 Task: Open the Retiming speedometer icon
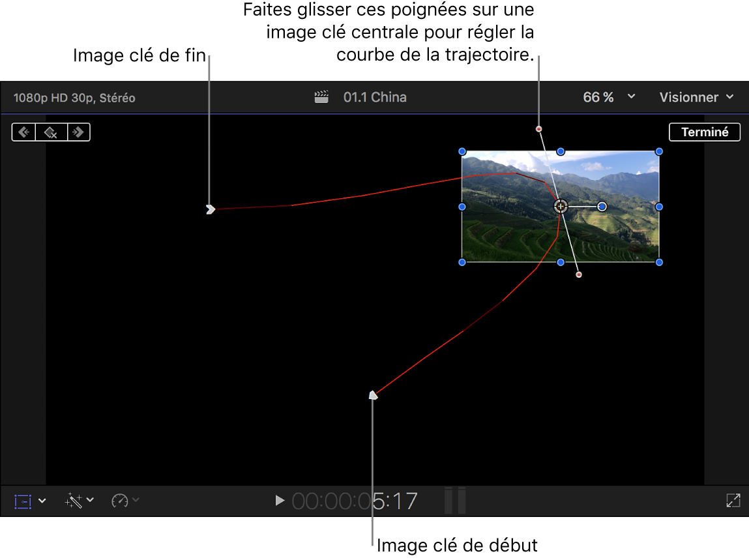121,500
